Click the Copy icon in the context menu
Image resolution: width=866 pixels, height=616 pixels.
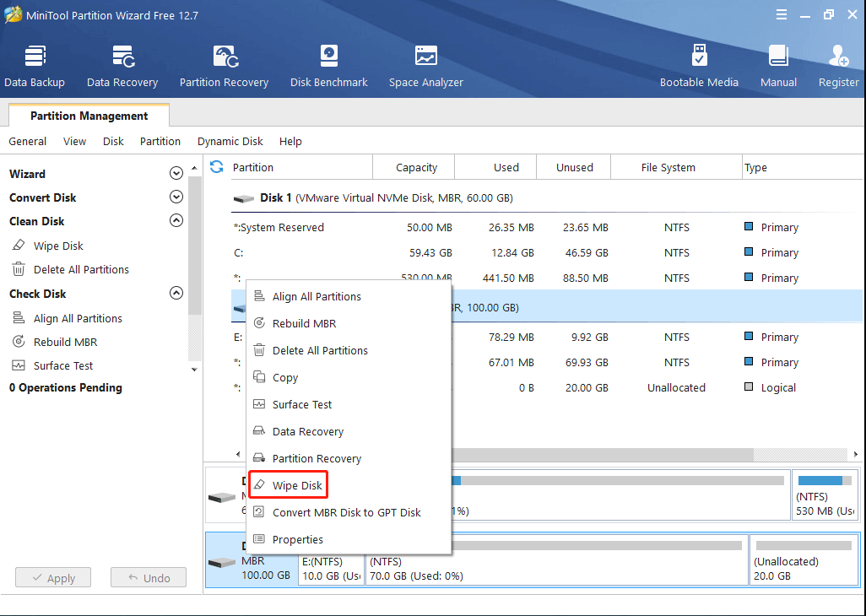click(x=259, y=377)
